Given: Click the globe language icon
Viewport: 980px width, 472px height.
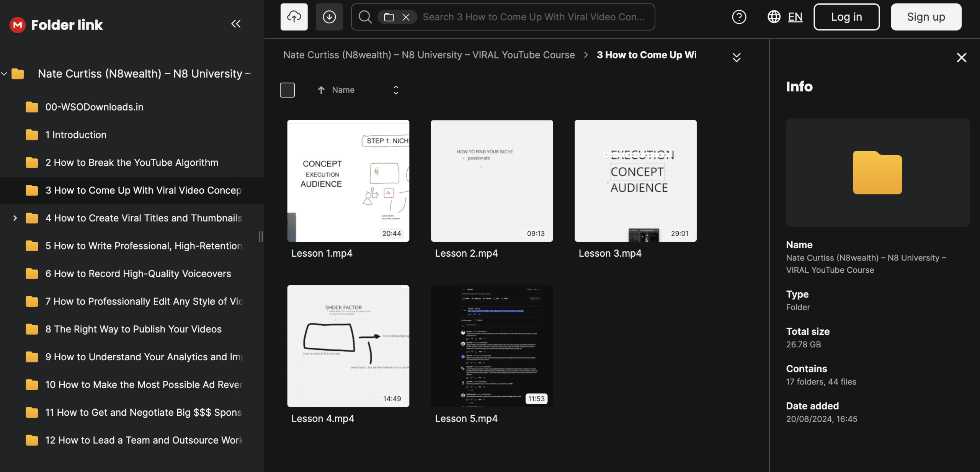Looking at the screenshot, I should click(x=774, y=17).
